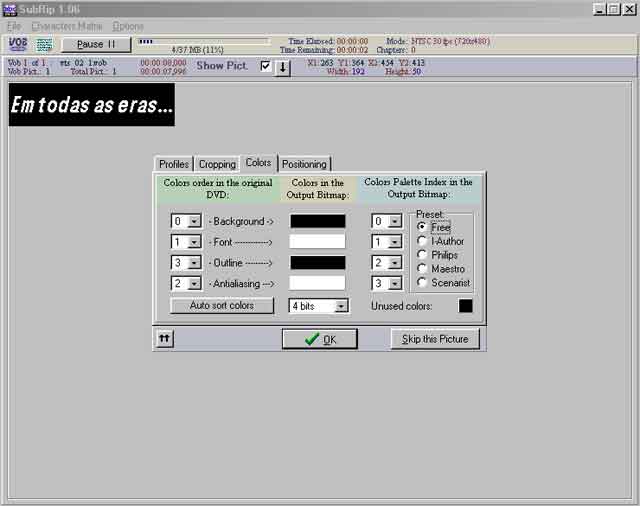Image resolution: width=640 pixels, height=506 pixels.
Task: Open the Outline DVD color order dropdown
Action: point(194,263)
